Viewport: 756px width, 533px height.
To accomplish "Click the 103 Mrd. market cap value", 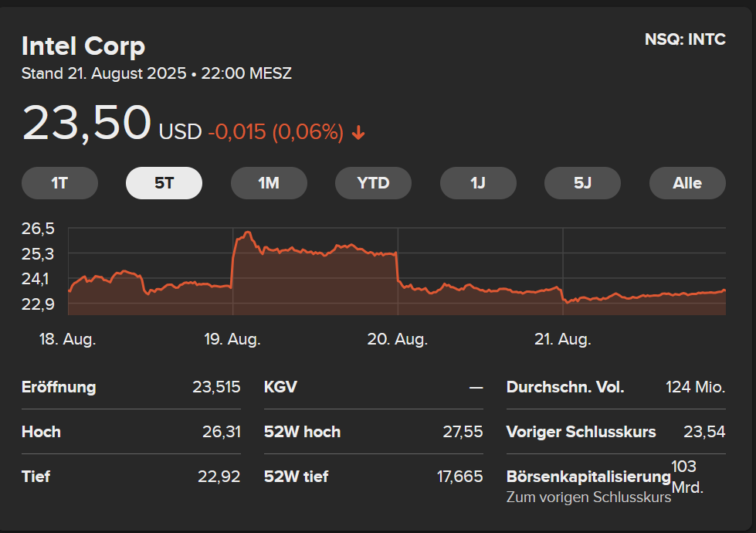I will tap(687, 477).
